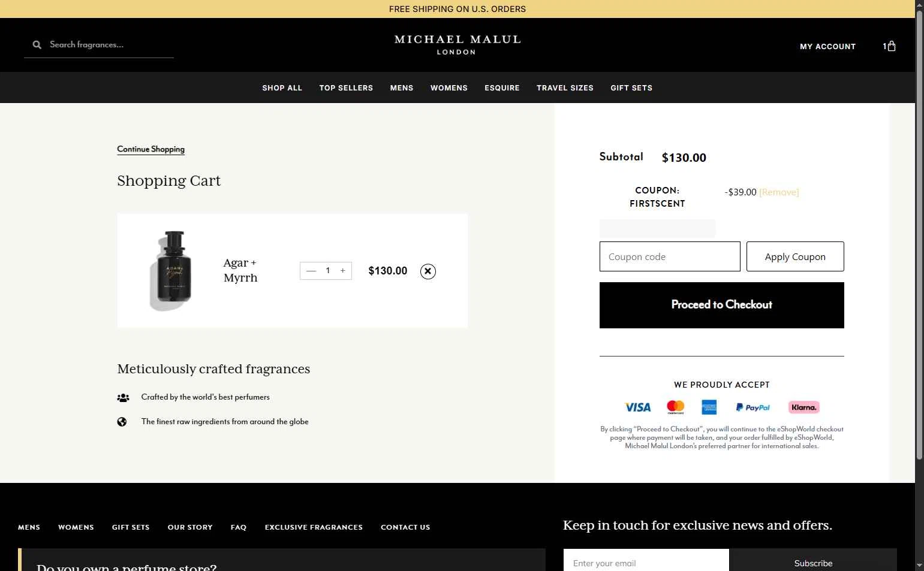
Task: Open Shop All menu
Action: [x=282, y=88]
